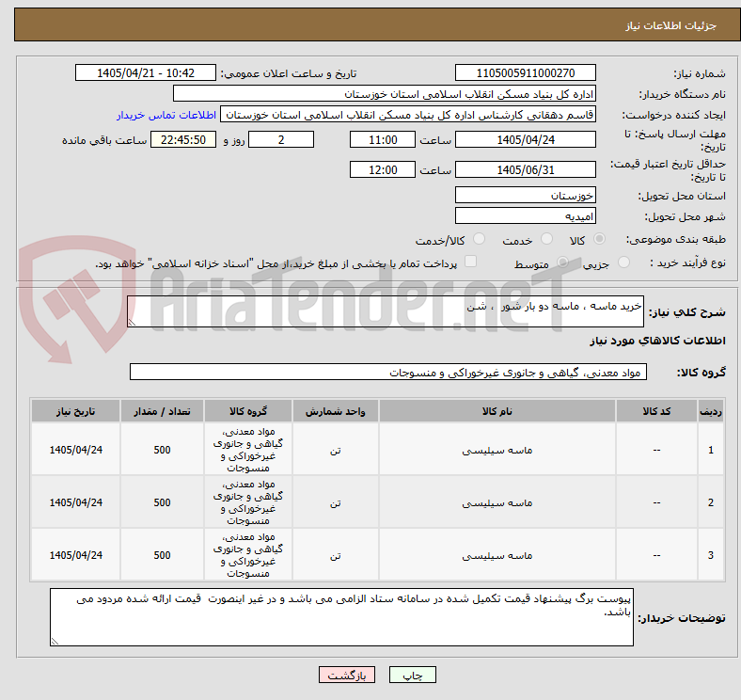
Task: Click need date 1405/04/24 in row 1
Action: point(75,450)
